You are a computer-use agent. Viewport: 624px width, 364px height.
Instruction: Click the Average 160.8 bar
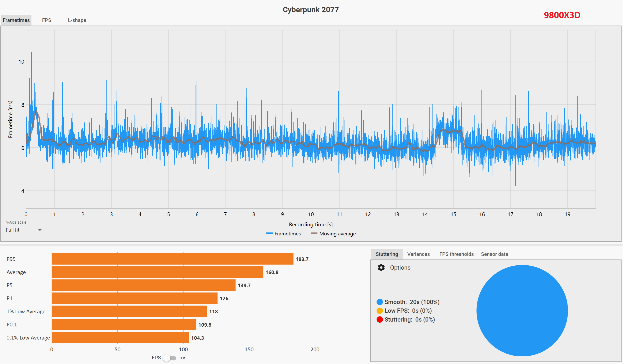158,272
